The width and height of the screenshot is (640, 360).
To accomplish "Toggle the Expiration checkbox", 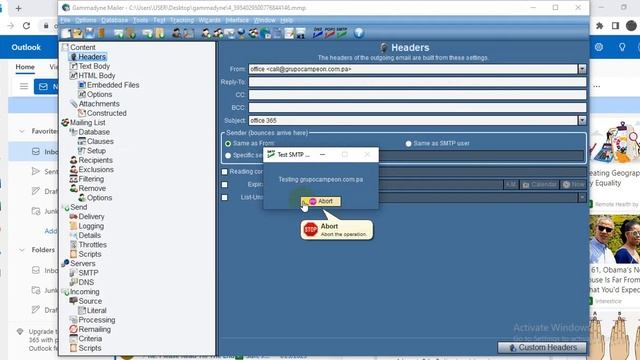I will tap(224, 185).
